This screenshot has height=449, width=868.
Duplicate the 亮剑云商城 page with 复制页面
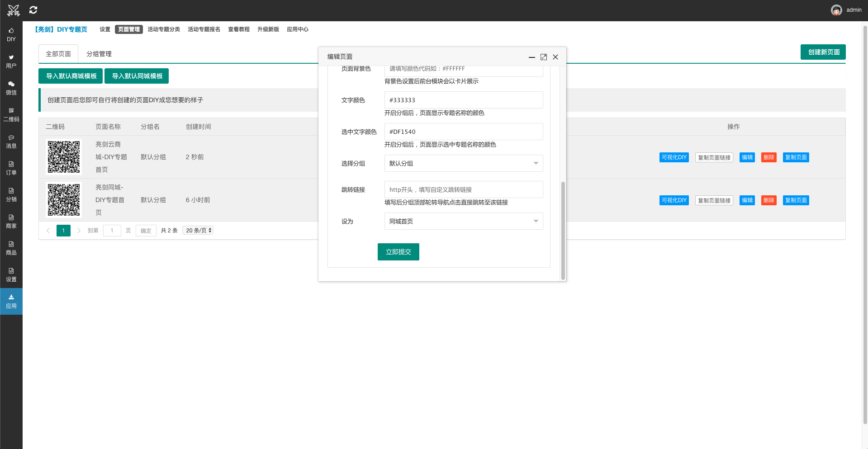pos(796,157)
